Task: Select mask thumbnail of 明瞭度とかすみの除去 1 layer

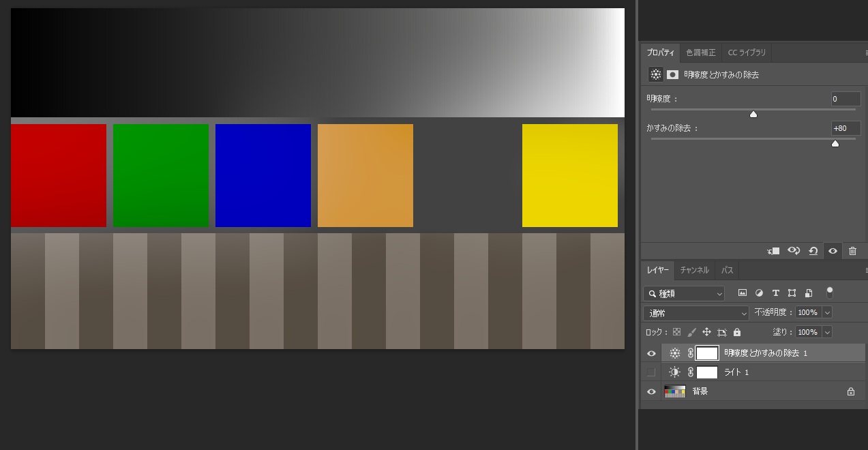Action: point(707,353)
